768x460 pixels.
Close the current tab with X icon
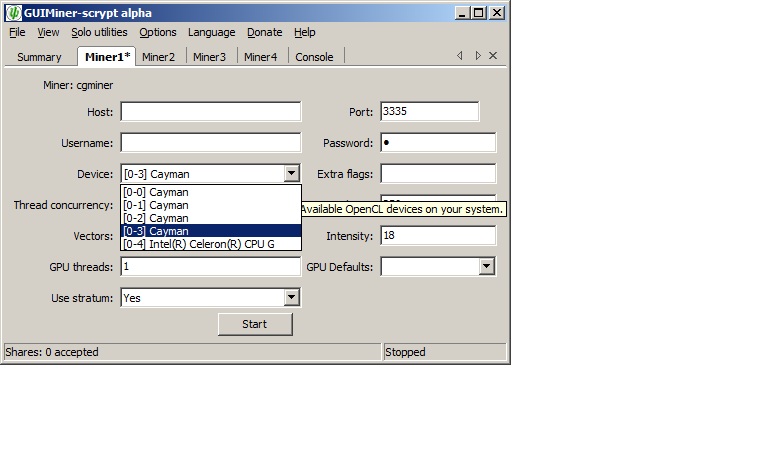point(493,55)
